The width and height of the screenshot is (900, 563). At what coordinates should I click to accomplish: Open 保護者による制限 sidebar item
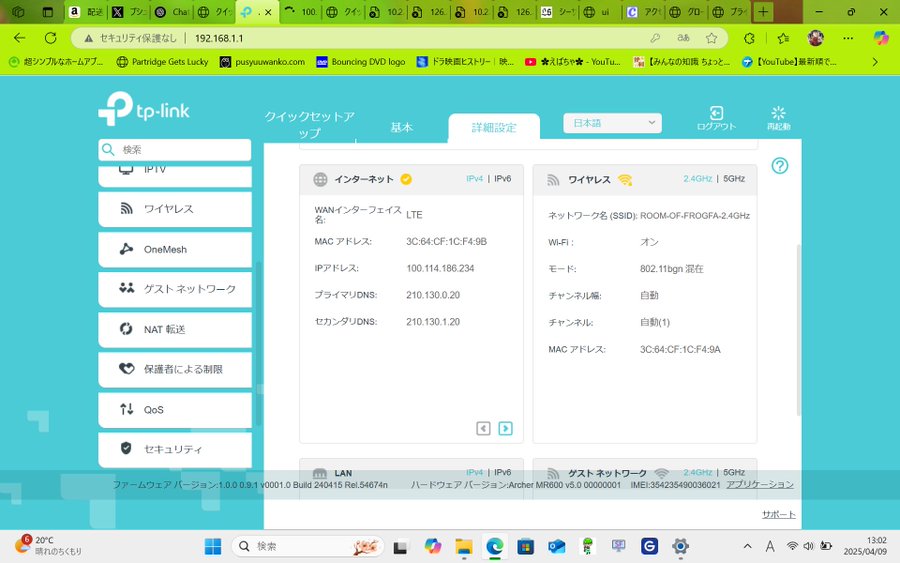tap(174, 370)
